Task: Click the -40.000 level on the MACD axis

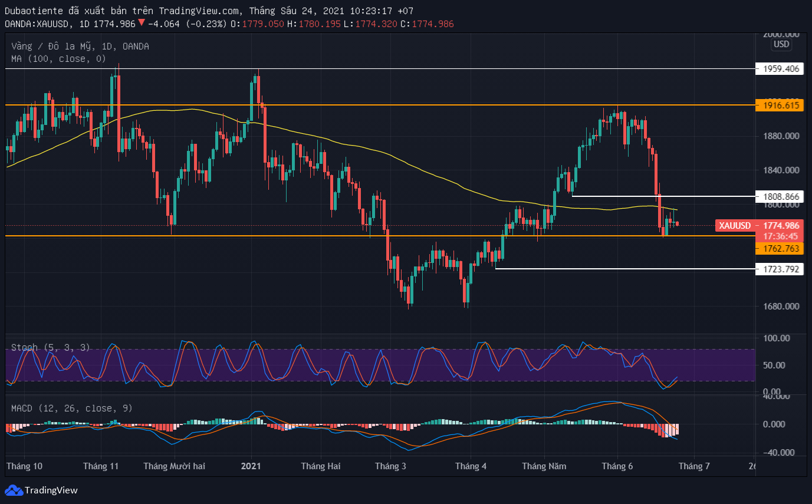Action: (780, 453)
